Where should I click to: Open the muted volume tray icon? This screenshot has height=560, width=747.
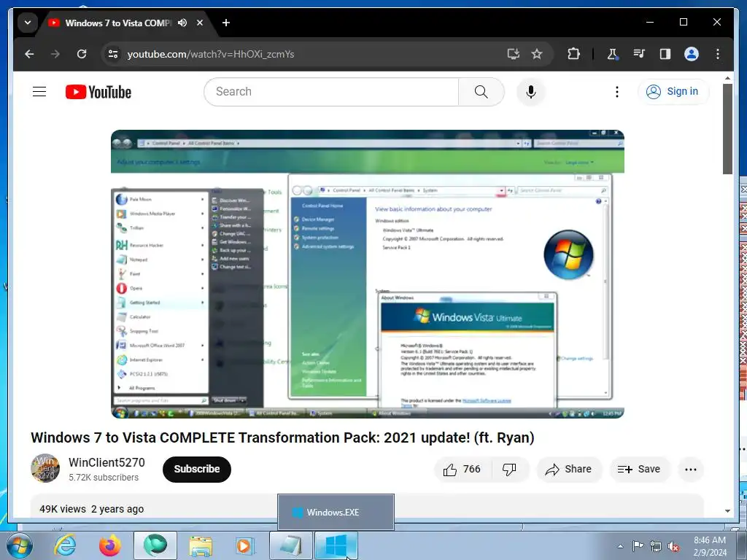click(x=673, y=547)
